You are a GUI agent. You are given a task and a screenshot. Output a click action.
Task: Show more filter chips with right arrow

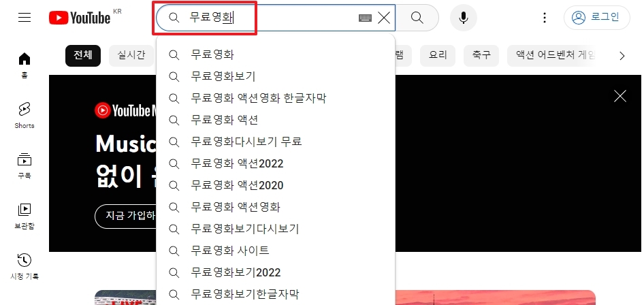[622, 56]
